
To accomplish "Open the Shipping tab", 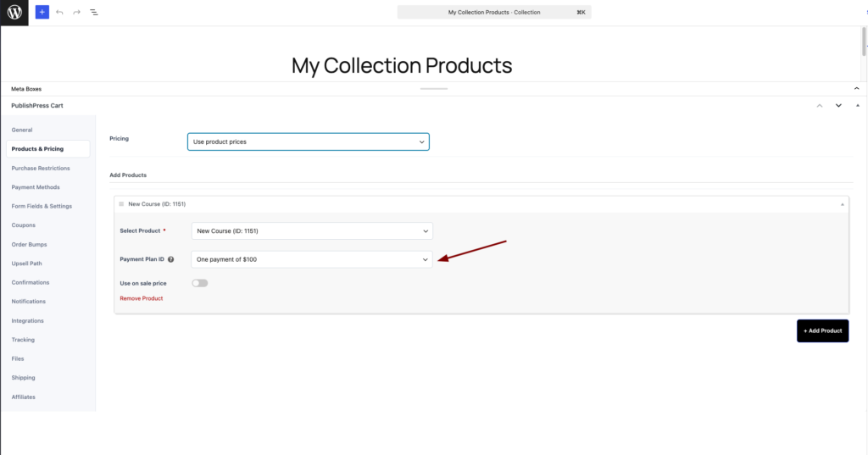I will coord(23,378).
